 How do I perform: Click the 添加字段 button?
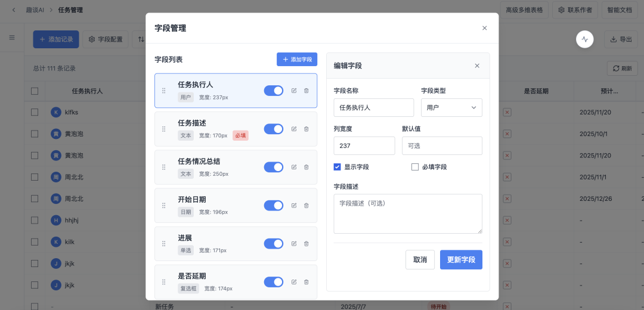point(297,59)
